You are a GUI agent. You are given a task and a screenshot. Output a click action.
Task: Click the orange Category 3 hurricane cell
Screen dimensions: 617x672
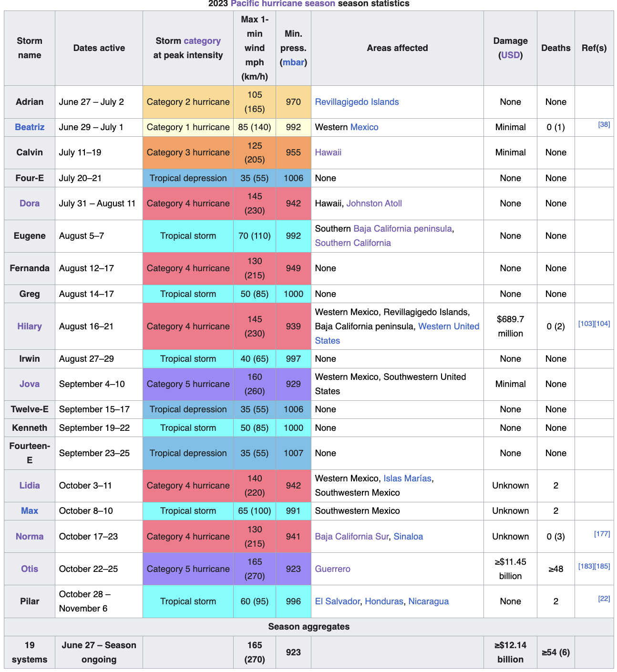(188, 153)
